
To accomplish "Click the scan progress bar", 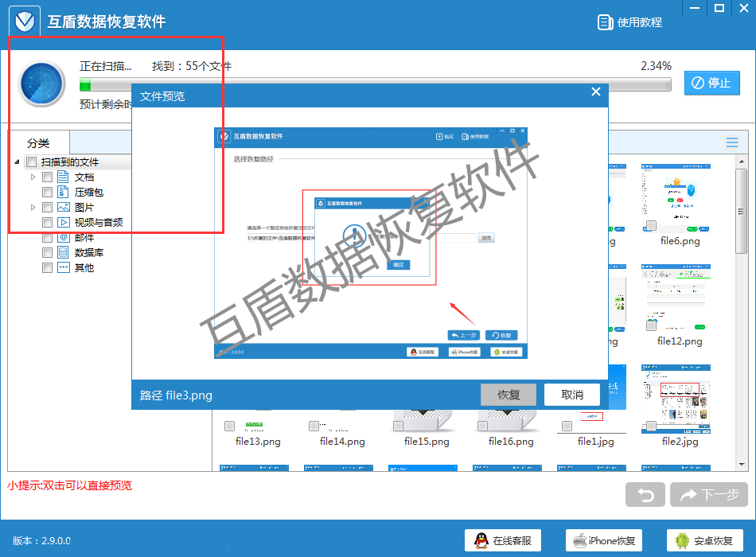I will tap(375, 85).
